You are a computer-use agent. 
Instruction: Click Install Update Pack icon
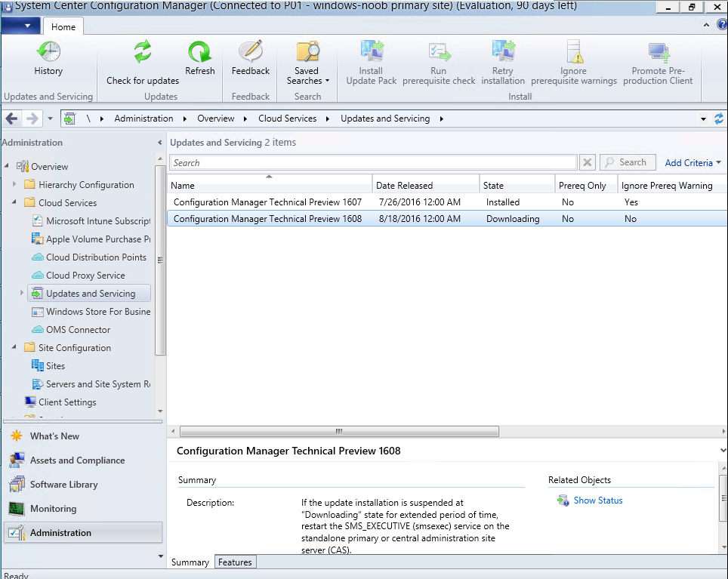pyautogui.click(x=372, y=51)
